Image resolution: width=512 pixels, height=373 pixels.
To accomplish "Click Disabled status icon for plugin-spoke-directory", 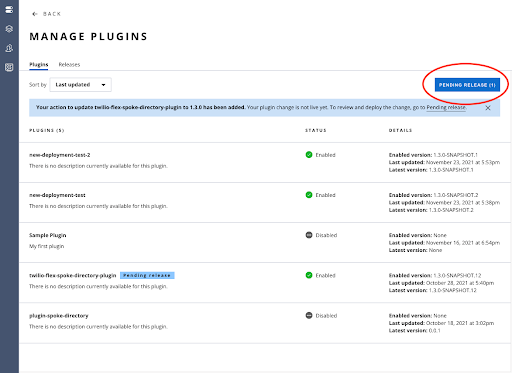I will (x=309, y=315).
